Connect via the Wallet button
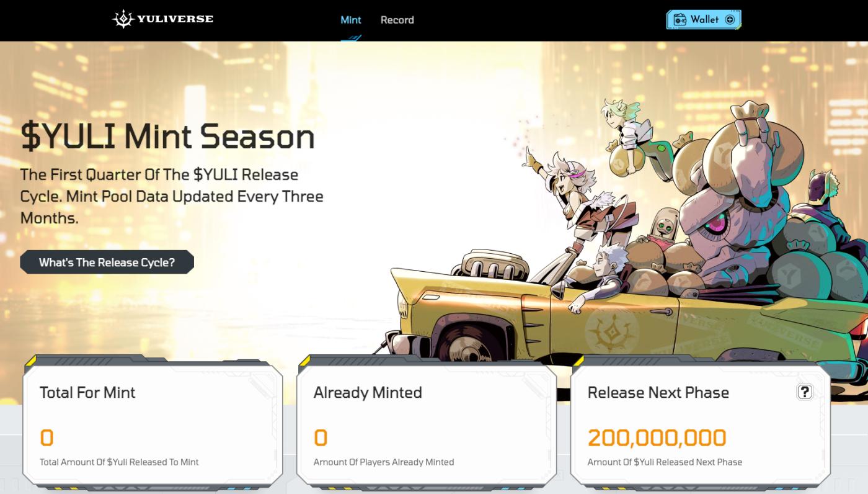Screen dimensions: 868x494 (x=704, y=20)
